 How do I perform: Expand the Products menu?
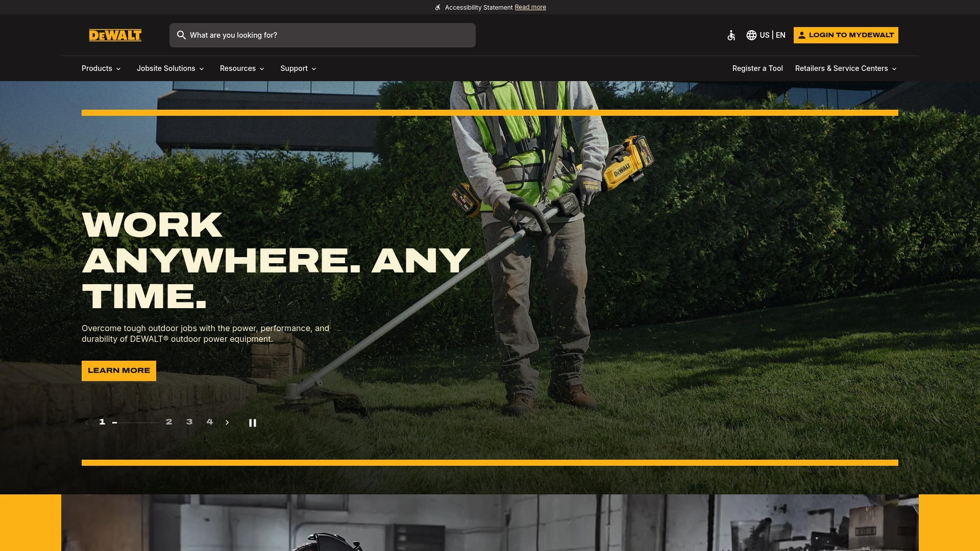[102, 68]
